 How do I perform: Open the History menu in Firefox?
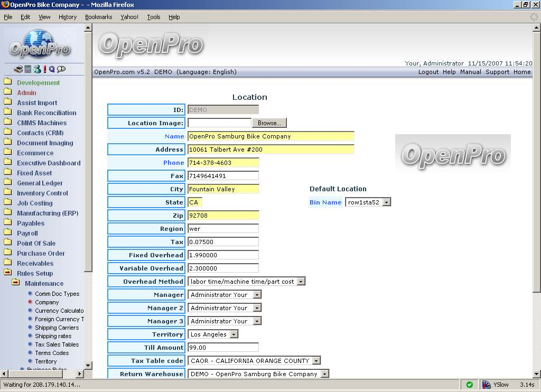coord(67,17)
